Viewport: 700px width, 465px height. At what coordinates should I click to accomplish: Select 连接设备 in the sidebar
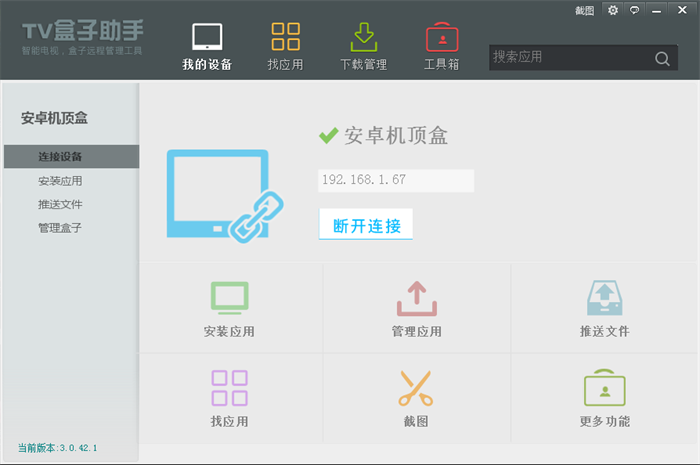pos(71,157)
